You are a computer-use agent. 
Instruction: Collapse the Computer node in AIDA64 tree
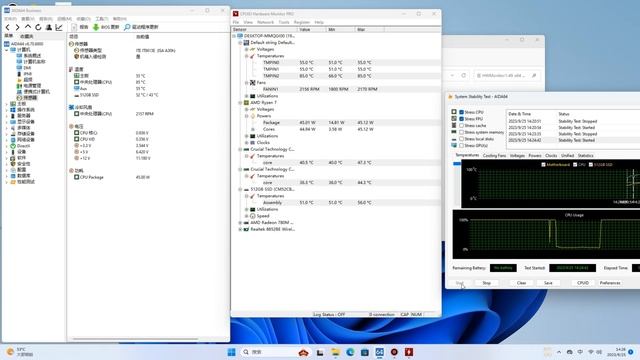point(7,50)
